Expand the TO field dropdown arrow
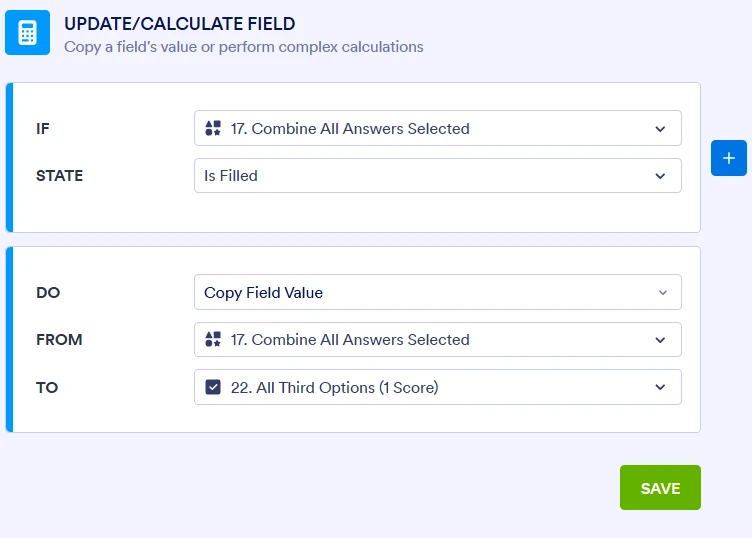This screenshot has width=752, height=538. 660,387
